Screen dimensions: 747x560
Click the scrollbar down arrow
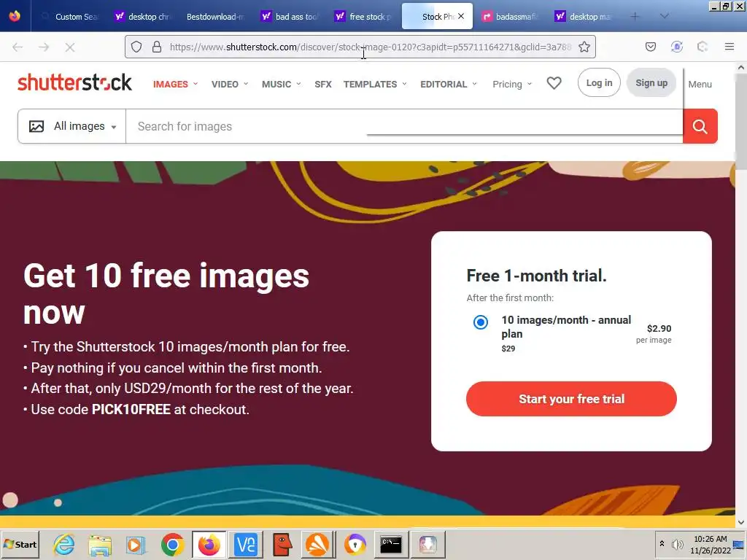click(741, 522)
